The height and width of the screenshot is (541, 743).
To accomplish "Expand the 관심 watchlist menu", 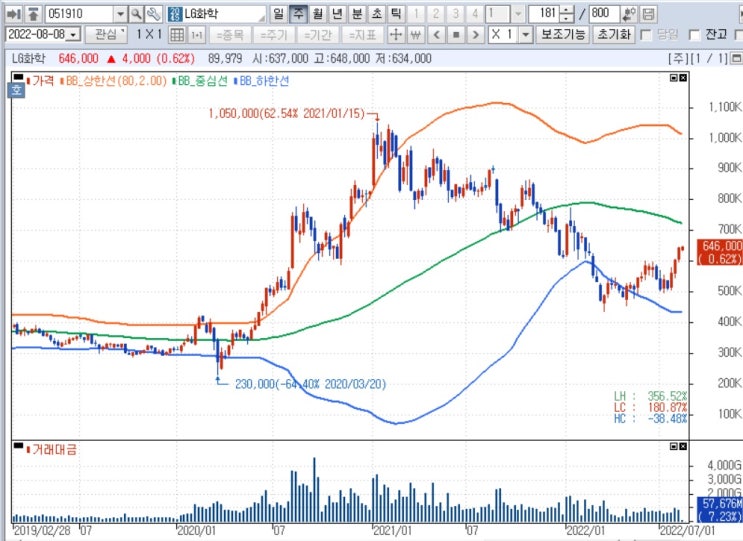I will click(x=106, y=35).
